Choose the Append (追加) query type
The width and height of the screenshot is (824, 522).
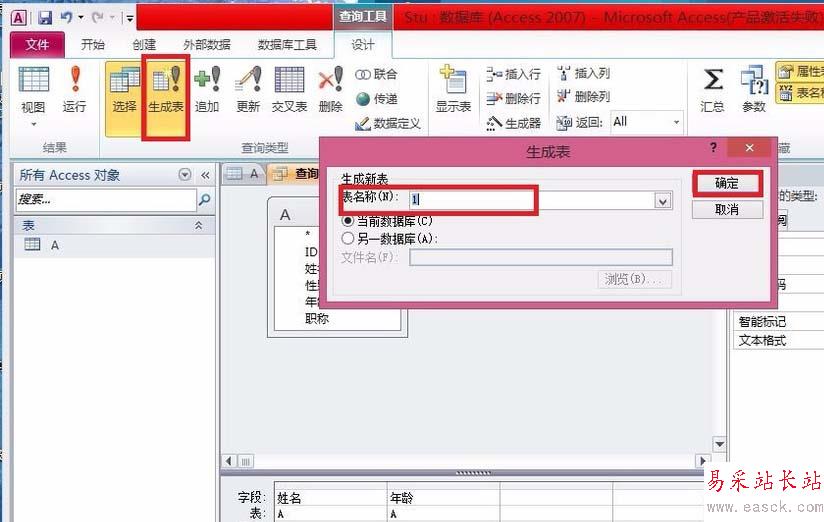point(207,89)
